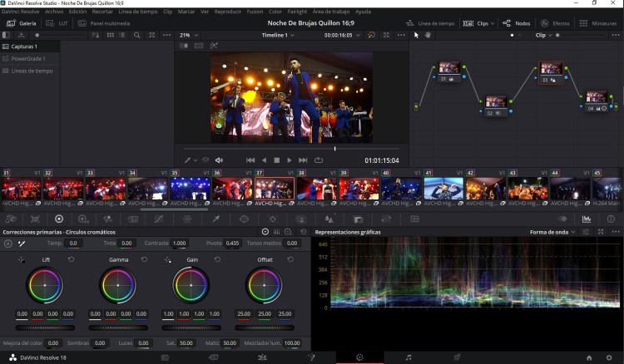Stop viewer playback
This screenshot has height=364, width=624.
[277, 160]
